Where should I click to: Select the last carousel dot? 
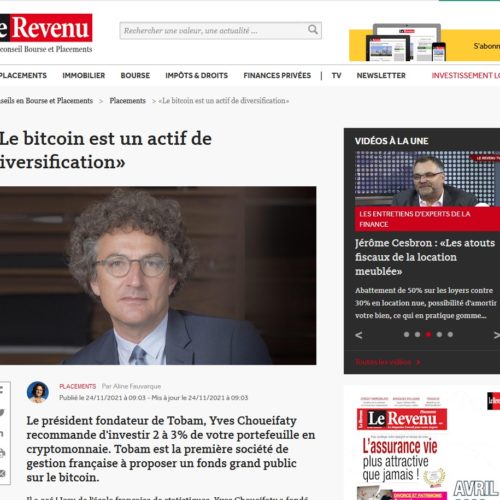click(450, 334)
